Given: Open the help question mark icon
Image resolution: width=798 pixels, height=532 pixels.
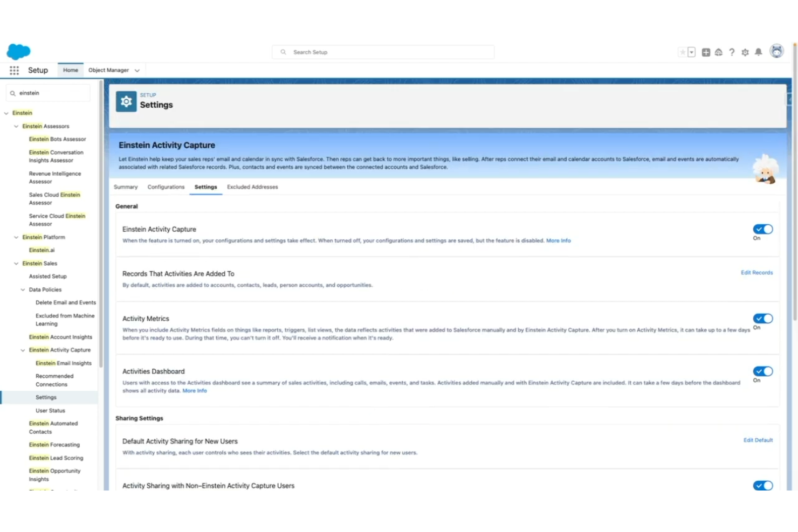Looking at the screenshot, I should (x=732, y=52).
